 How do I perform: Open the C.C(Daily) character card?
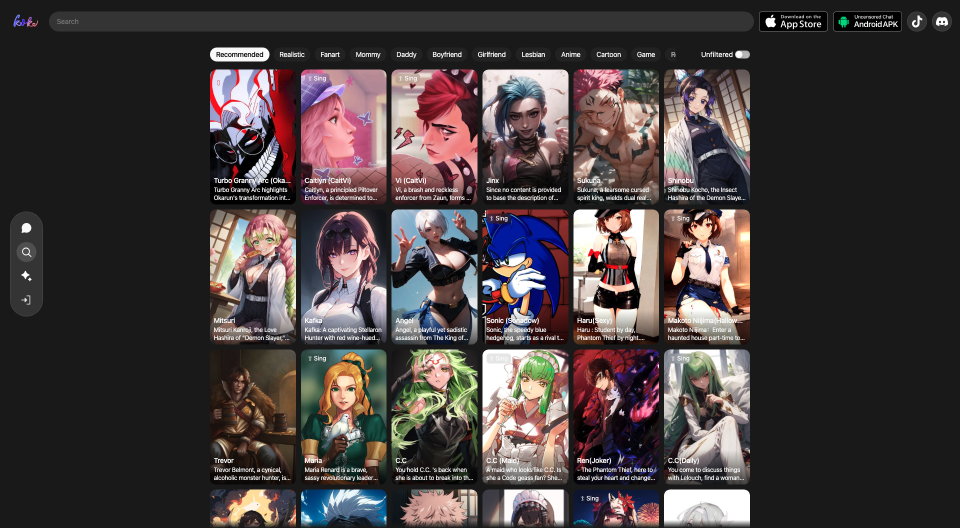click(707, 417)
